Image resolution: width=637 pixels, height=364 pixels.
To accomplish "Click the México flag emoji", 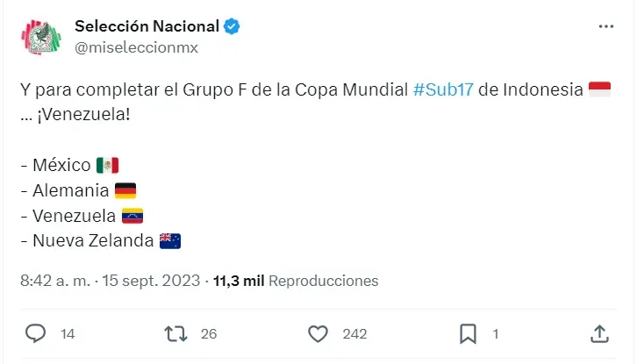I will pyautogui.click(x=107, y=166).
